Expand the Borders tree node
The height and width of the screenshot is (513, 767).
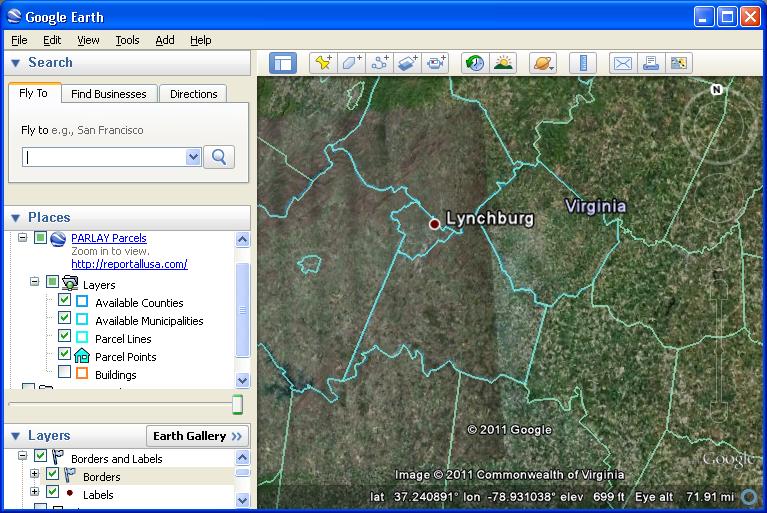(34, 473)
